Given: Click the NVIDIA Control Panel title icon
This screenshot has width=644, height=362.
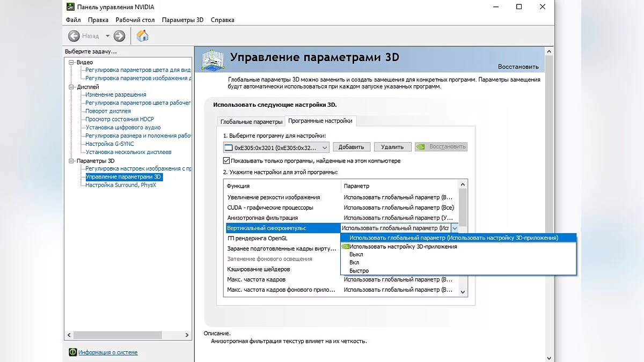Looking at the screenshot, I should (70, 7).
